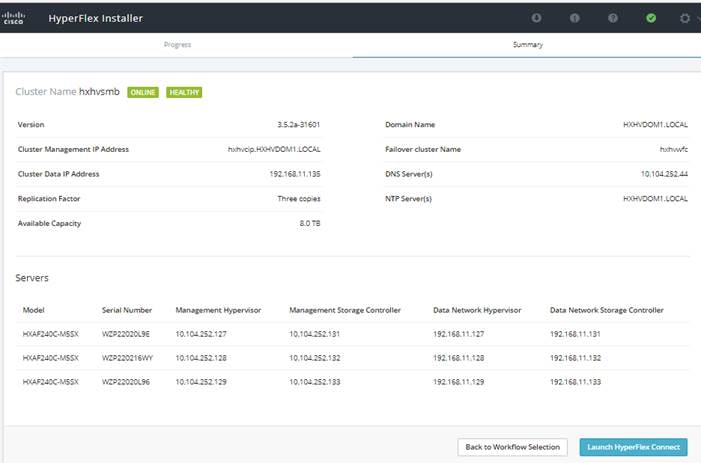
Task: Select management hypervisor IP 10.104.252.128
Action: click(201, 358)
